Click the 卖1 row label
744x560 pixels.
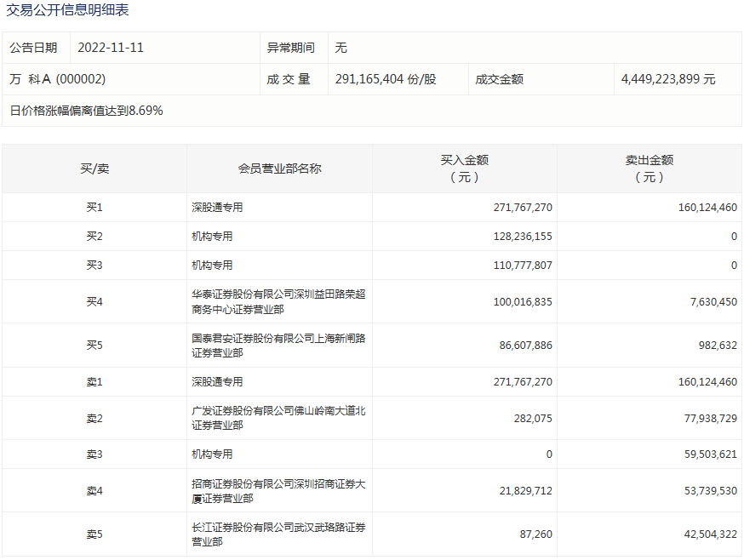[94, 382]
